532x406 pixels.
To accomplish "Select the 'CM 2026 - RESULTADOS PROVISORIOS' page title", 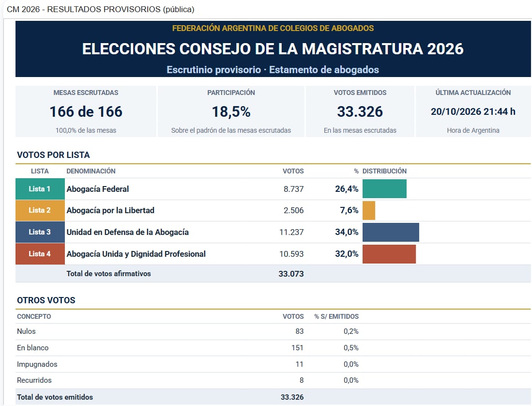I will 100,9.
